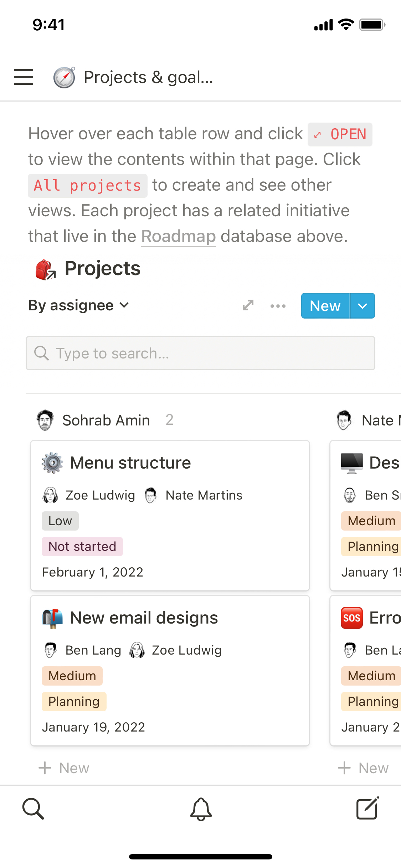401x868 pixels.
Task: Tap the Type to search field
Action: click(200, 353)
